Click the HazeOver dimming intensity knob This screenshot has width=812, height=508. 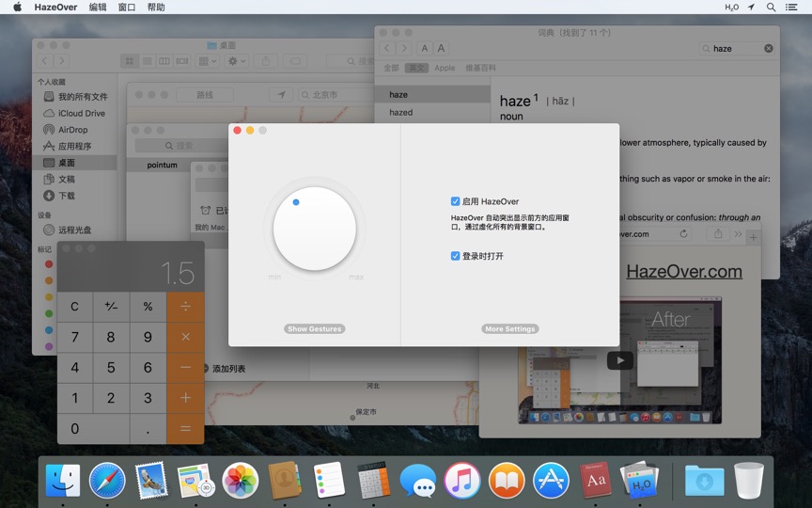click(314, 229)
